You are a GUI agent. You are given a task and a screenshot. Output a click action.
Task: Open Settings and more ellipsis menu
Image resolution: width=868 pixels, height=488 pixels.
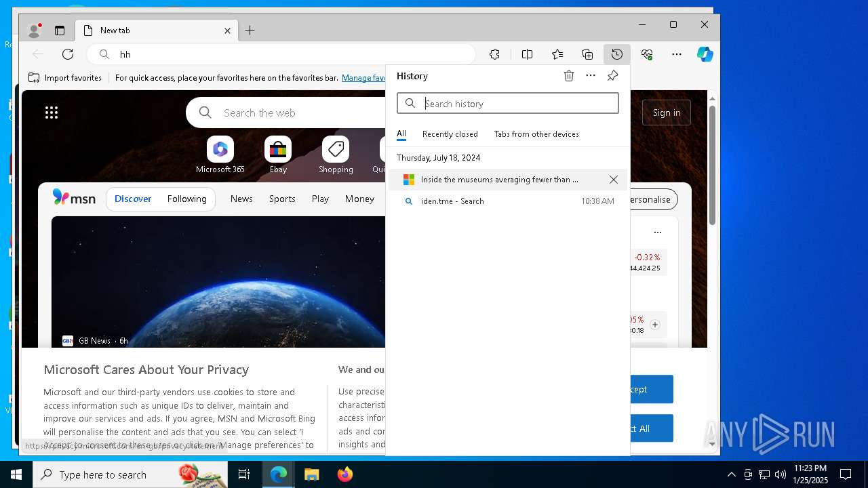pyautogui.click(x=677, y=54)
